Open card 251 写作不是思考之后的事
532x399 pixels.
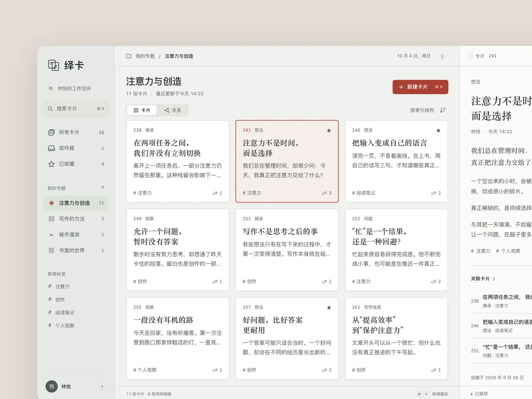click(287, 250)
